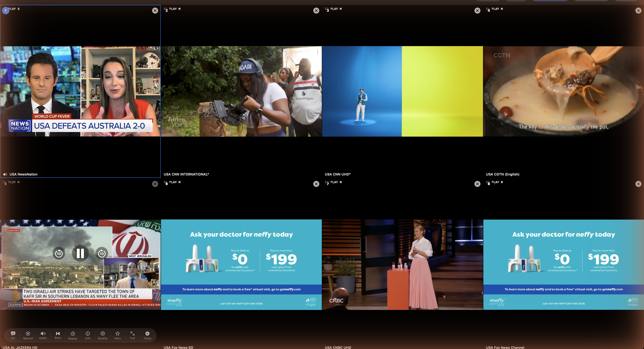The height and width of the screenshot is (349, 644).
Task: Click the 'USA Fox News SD' channel label
Action: [x=178, y=347]
